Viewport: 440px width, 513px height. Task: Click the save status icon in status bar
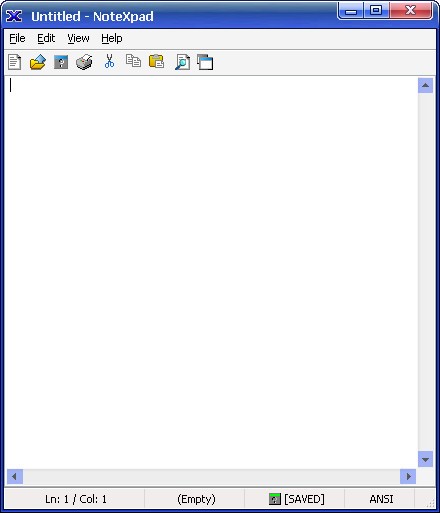(x=275, y=499)
